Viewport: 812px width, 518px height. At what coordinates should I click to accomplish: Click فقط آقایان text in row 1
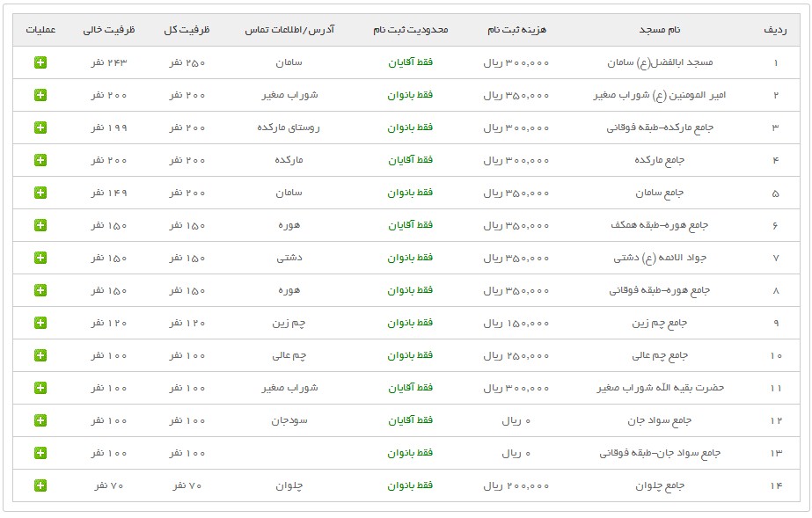(410, 63)
